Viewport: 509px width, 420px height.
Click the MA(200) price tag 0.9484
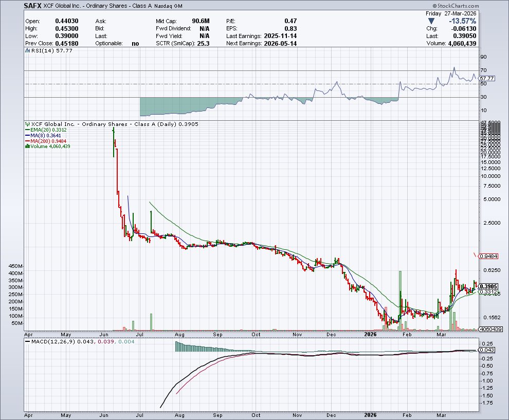(x=488, y=256)
